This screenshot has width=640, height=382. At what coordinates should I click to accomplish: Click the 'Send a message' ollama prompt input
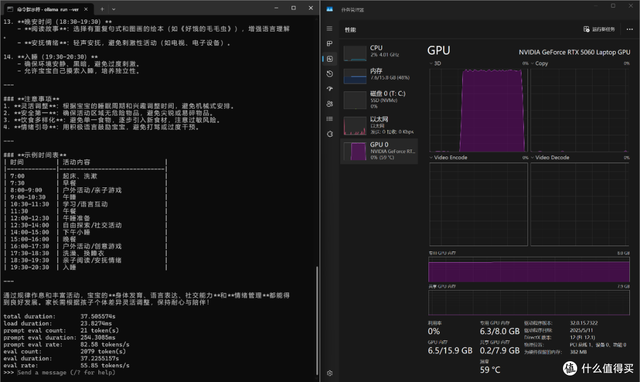(x=66, y=373)
